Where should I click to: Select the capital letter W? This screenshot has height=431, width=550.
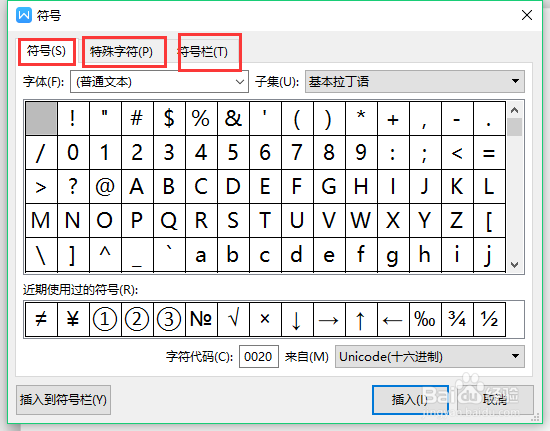(361, 221)
